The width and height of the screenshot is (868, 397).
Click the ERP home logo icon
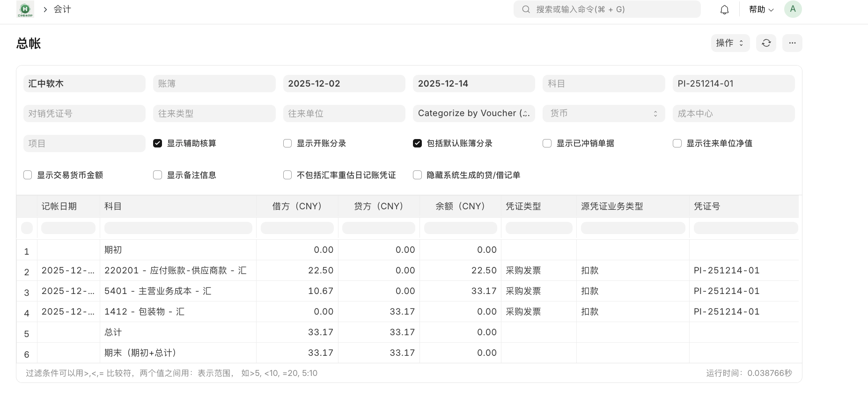point(25,9)
